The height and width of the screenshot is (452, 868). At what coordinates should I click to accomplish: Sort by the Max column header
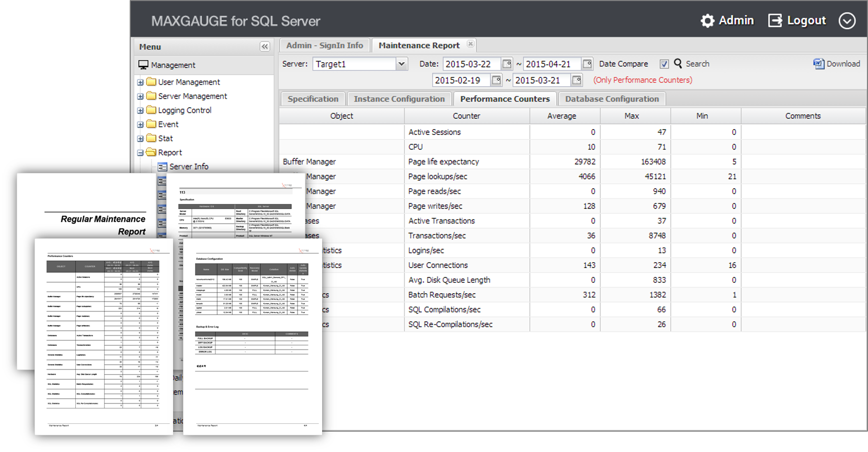coord(635,116)
